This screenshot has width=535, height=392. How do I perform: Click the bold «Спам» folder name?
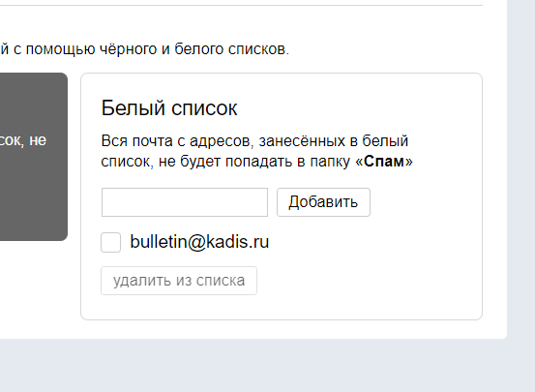[x=384, y=162]
